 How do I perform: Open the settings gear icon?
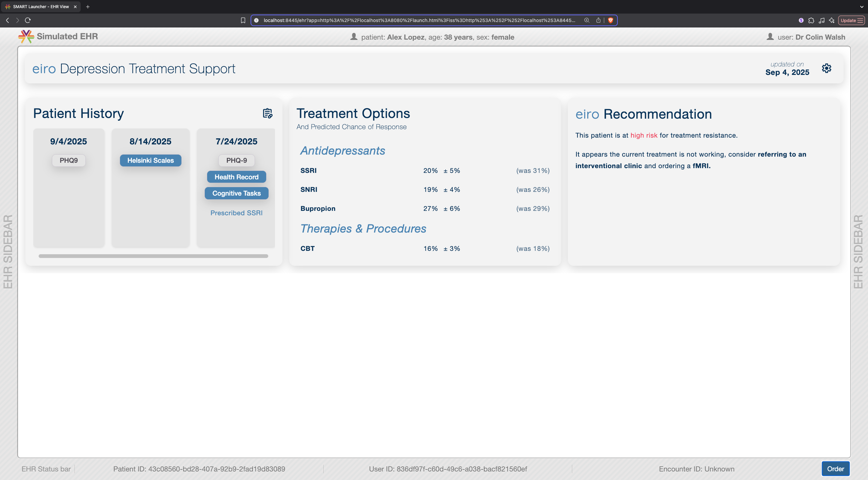[x=826, y=68]
